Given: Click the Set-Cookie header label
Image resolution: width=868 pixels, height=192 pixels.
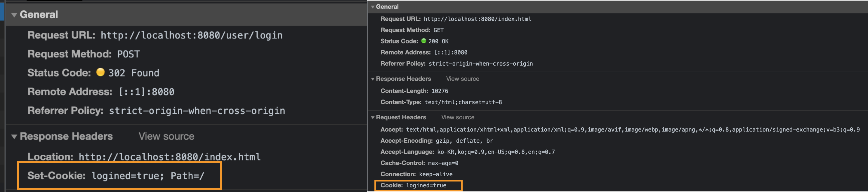Looking at the screenshot, I should pyautogui.click(x=57, y=175).
